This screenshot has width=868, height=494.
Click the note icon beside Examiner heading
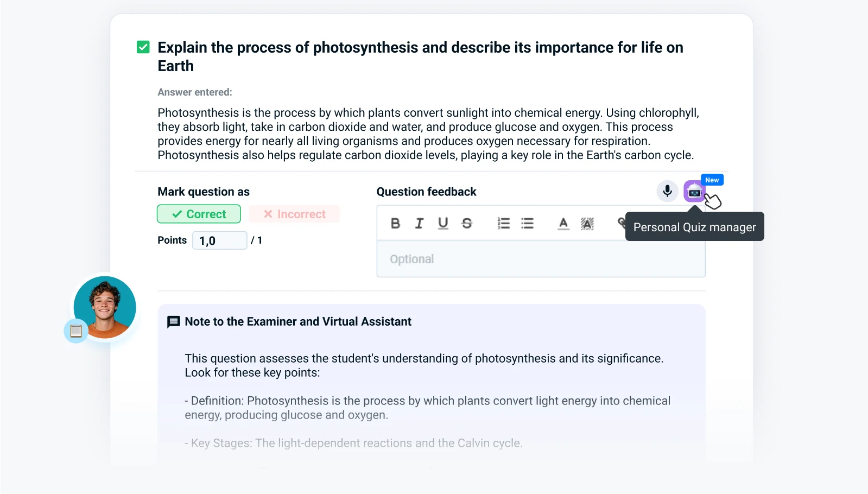(x=174, y=322)
